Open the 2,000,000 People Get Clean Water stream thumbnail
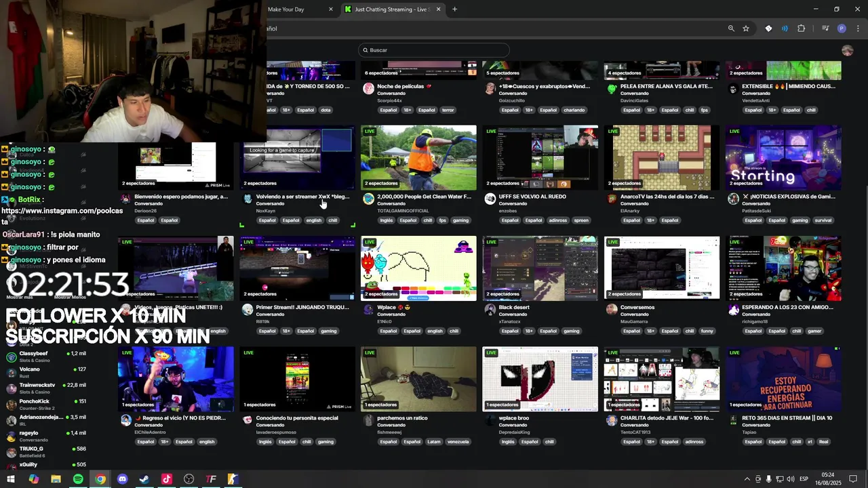Screen dimensions: 868x488 (418, 157)
